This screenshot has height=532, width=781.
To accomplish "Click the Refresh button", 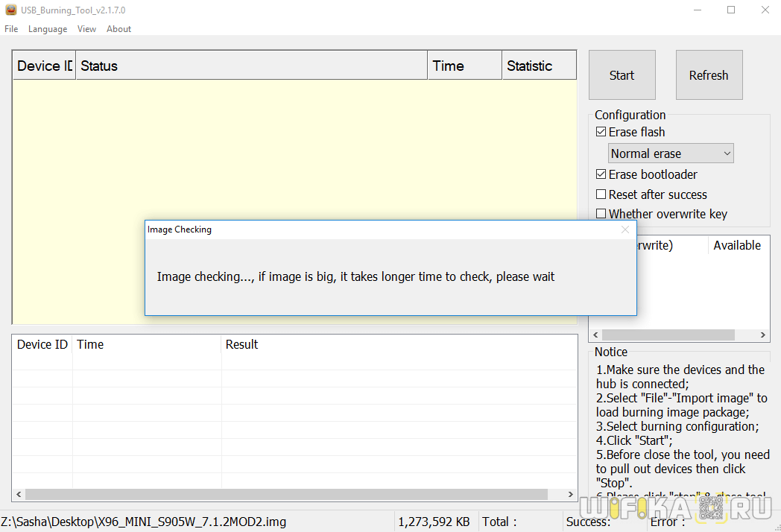I will [x=709, y=75].
